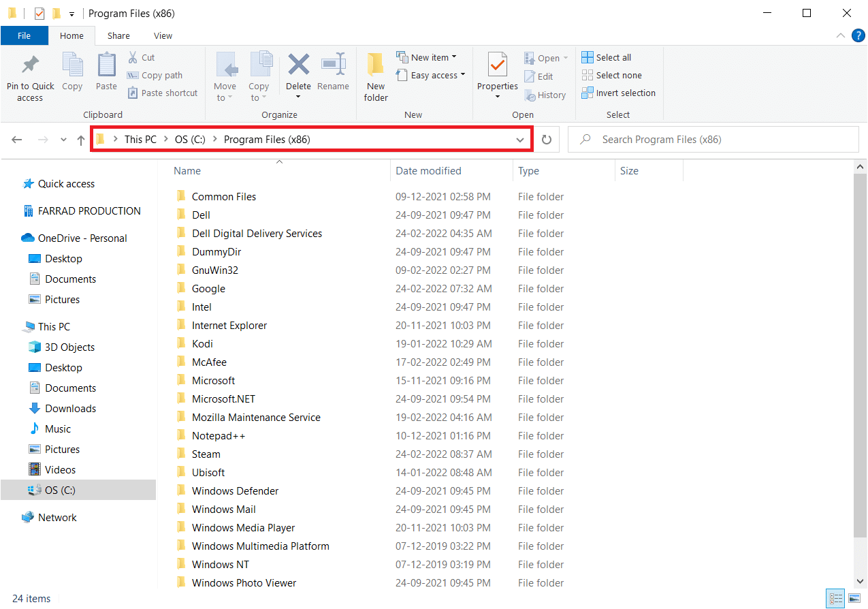
Task: Open Customize Quick Access Toolbar dropdown arrow
Action: [x=71, y=14]
